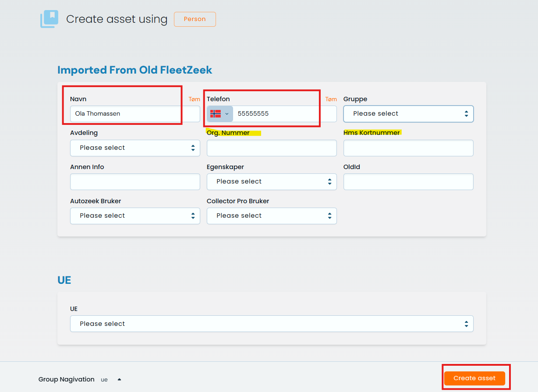Expand the Group Navigation caret arrow

[x=119, y=380]
